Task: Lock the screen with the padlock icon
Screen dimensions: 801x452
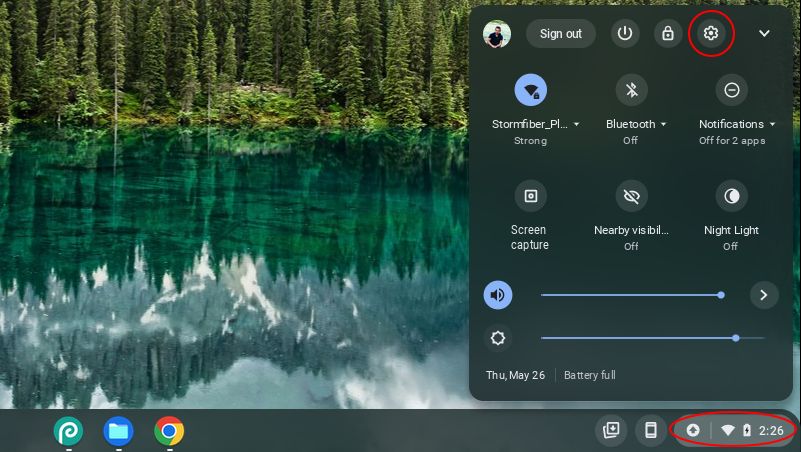Action: 668,34
